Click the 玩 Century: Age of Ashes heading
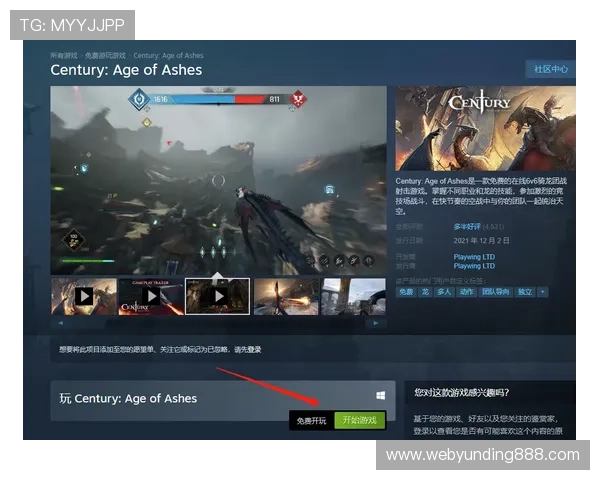This screenshot has height=480, width=600. [128, 398]
